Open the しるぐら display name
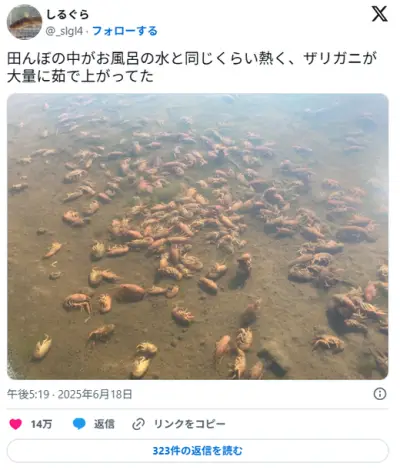 tap(67, 14)
